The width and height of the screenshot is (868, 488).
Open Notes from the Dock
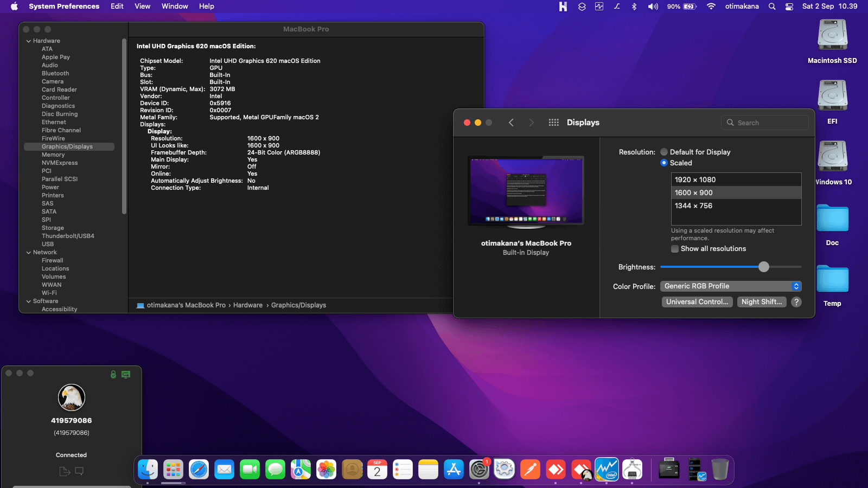pyautogui.click(x=428, y=470)
